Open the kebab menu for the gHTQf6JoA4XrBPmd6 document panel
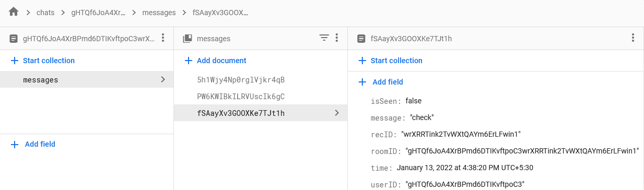 [163, 38]
